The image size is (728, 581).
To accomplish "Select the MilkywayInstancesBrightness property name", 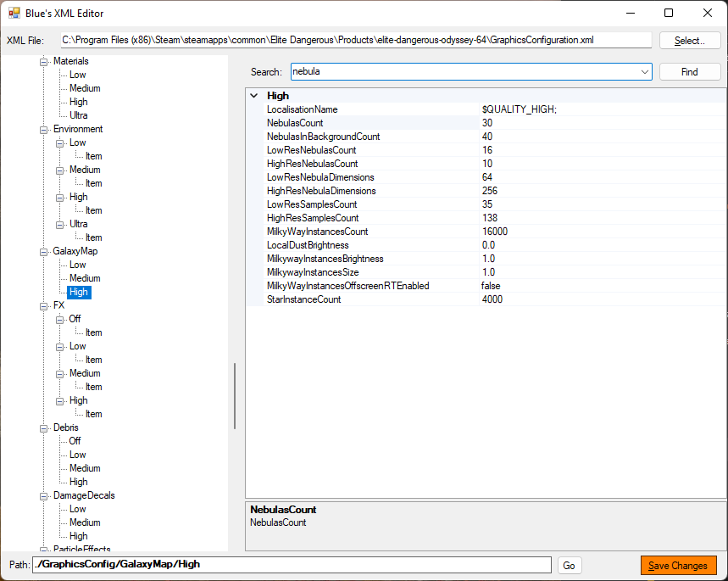I will point(325,259).
